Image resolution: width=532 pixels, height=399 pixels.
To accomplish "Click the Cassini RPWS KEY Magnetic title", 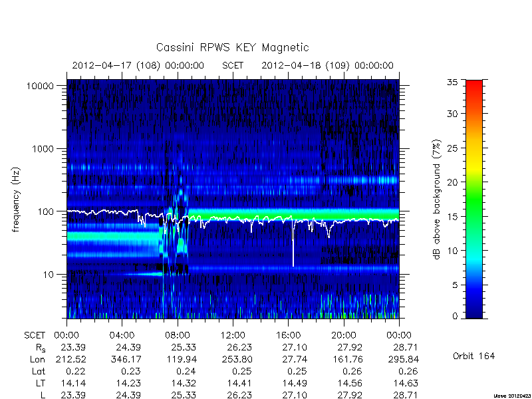I will point(232,47).
